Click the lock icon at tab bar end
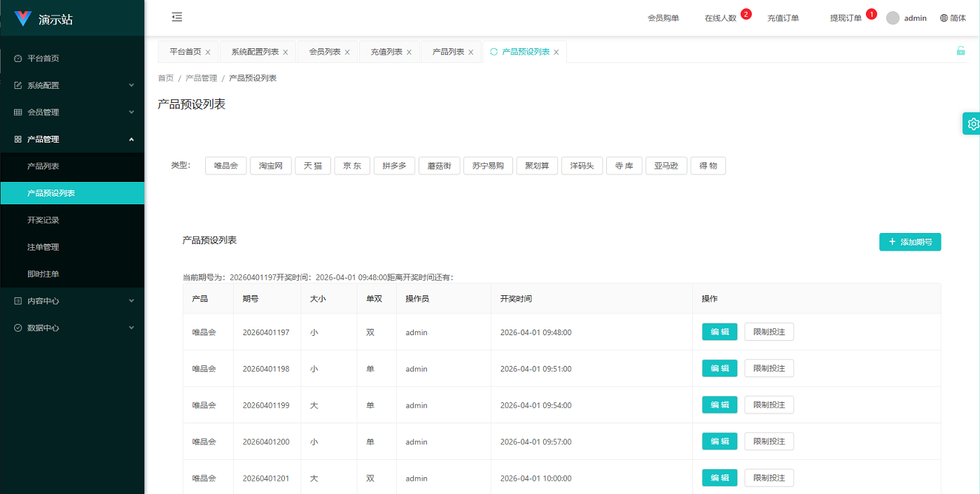980x494 pixels. pyautogui.click(x=960, y=51)
